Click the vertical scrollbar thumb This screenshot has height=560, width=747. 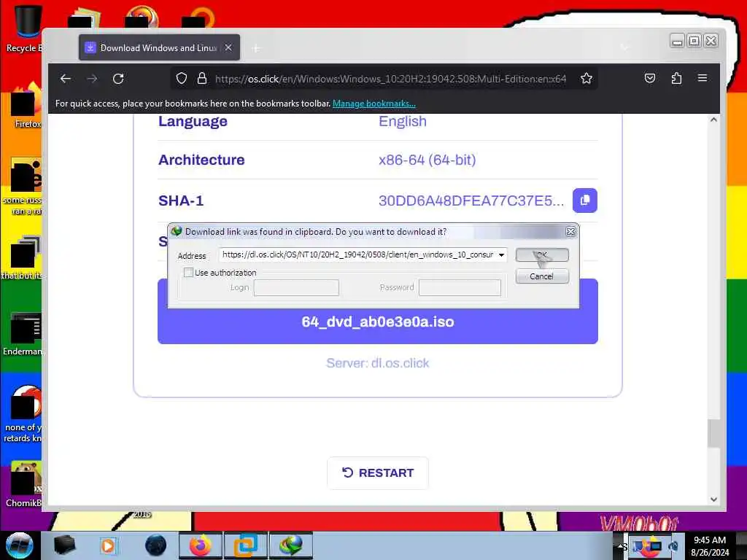point(713,433)
